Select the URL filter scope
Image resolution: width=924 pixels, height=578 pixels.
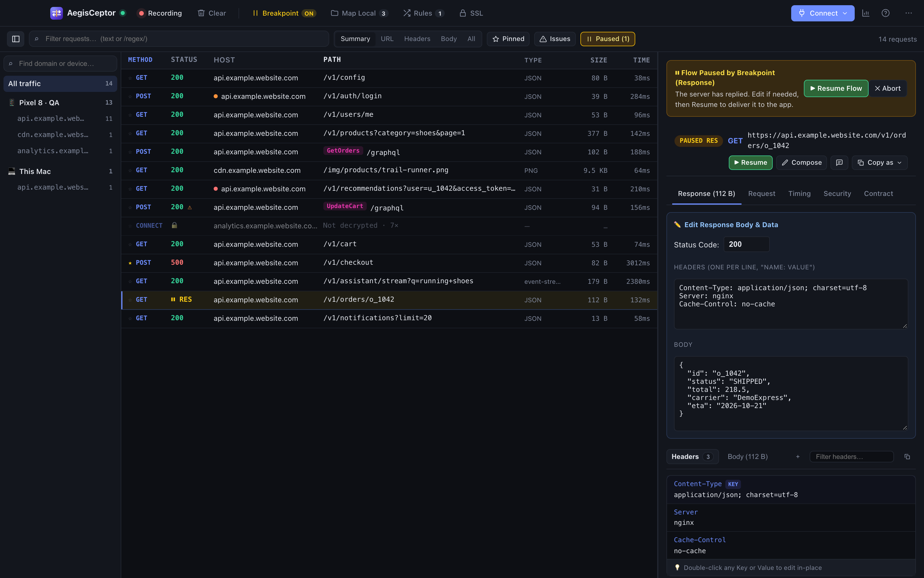387,39
